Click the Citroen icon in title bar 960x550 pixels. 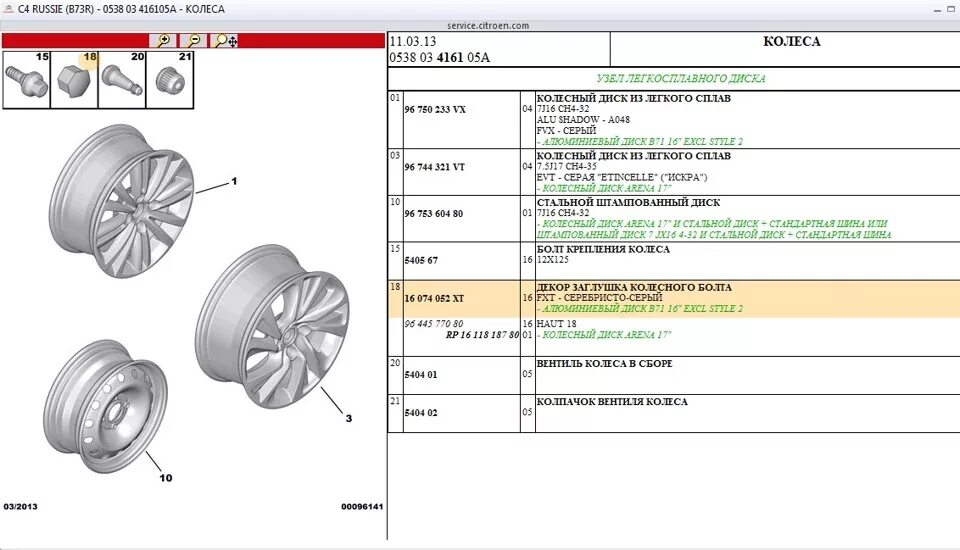click(8, 9)
